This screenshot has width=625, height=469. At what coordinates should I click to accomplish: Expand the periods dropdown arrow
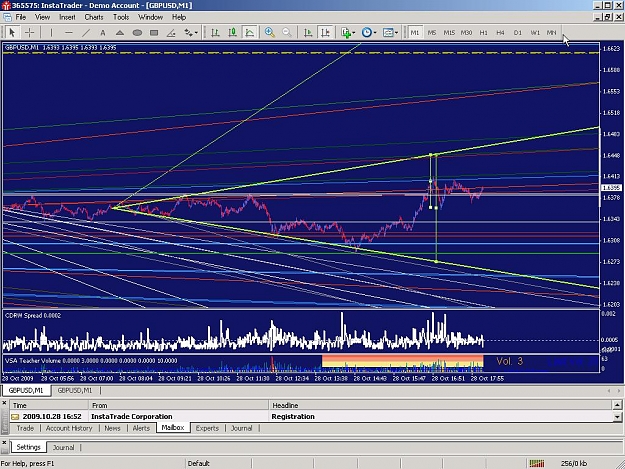click(375, 33)
